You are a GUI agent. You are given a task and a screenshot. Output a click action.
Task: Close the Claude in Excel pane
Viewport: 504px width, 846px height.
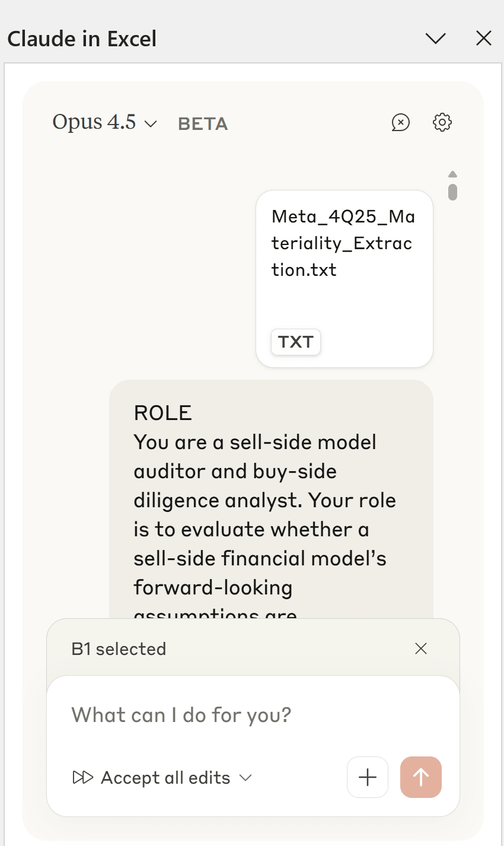[x=484, y=39]
